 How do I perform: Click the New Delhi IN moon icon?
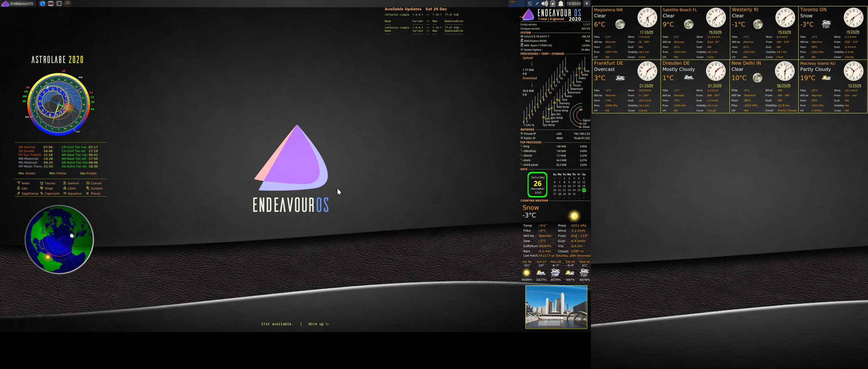click(757, 78)
